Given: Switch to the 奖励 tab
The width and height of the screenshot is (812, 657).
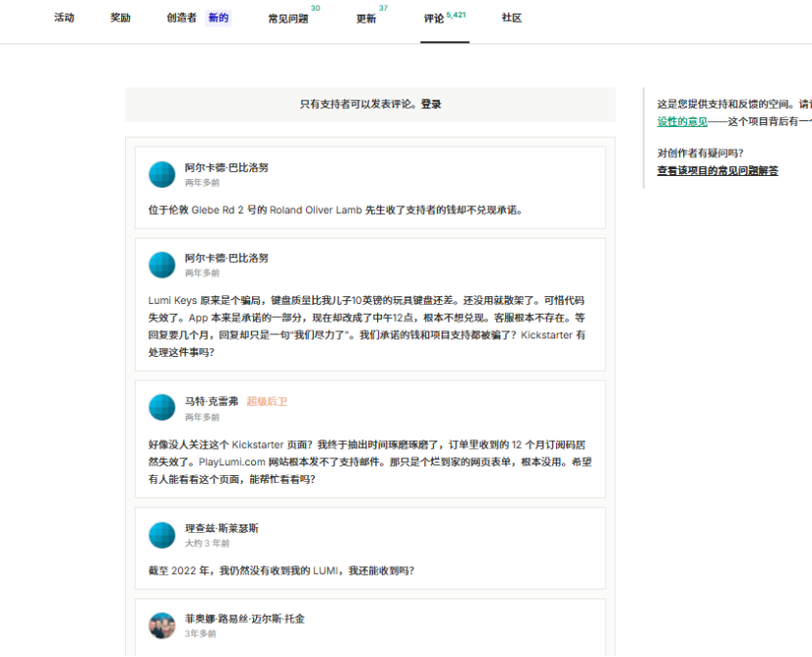Looking at the screenshot, I should [x=120, y=19].
